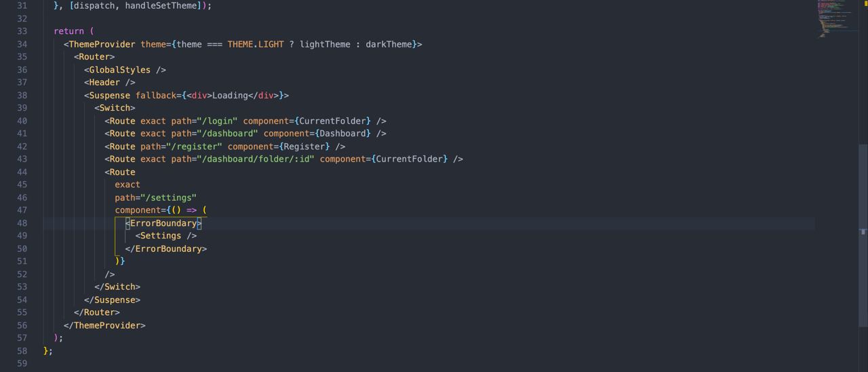Click line number 38 in the gutter

pyautogui.click(x=22, y=95)
